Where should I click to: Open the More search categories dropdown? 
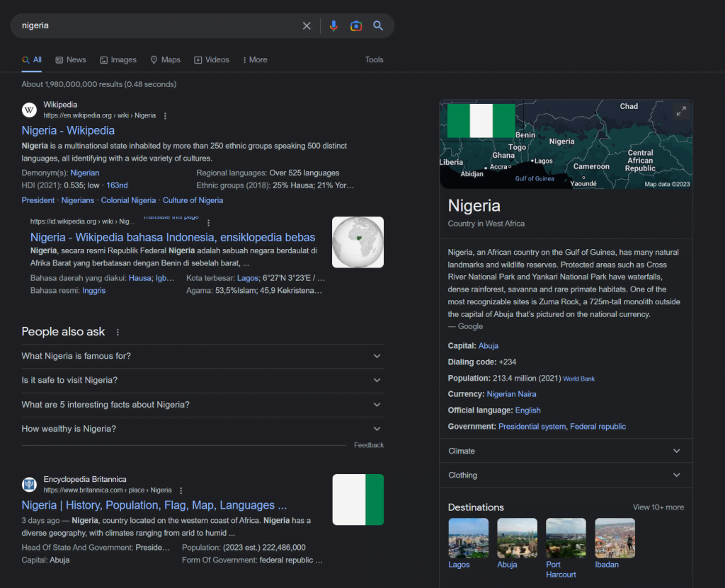[x=254, y=59]
